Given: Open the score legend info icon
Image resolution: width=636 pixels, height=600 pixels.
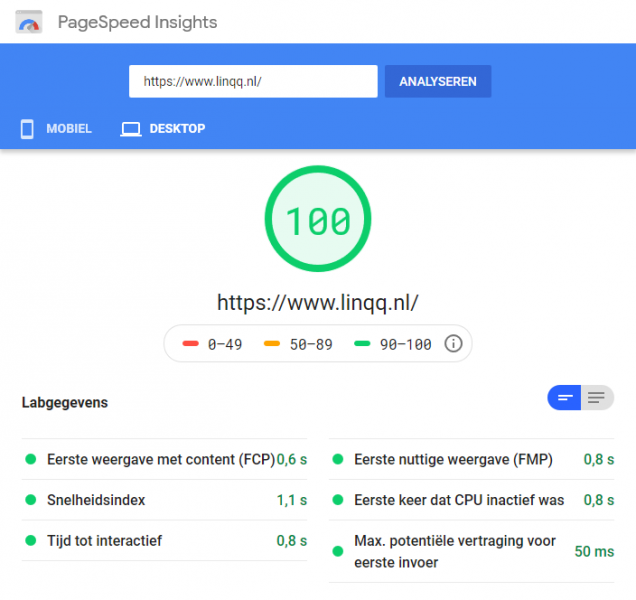Looking at the screenshot, I should pyautogui.click(x=453, y=344).
